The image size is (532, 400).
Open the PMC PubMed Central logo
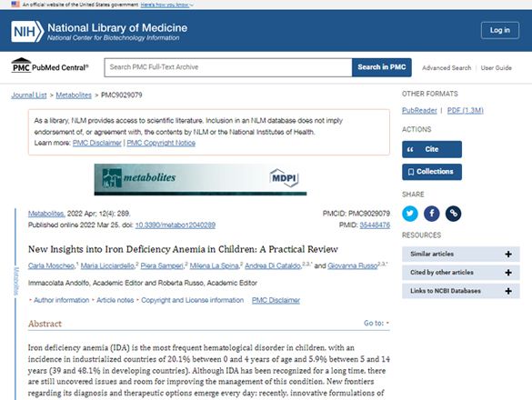tap(50, 65)
